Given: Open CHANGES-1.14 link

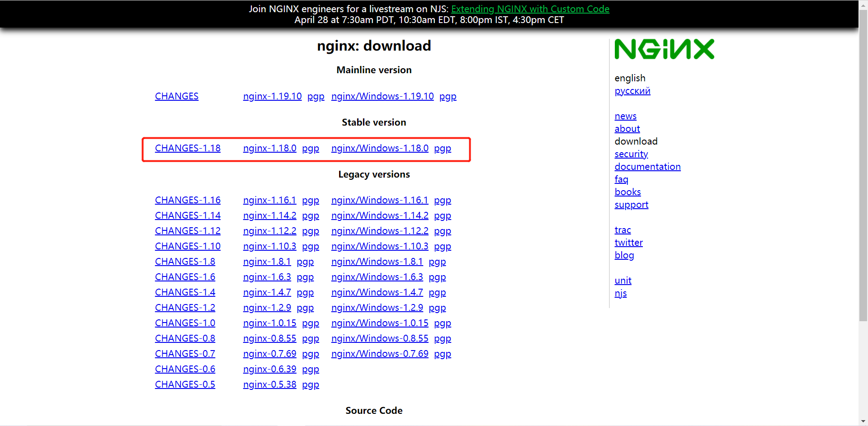Looking at the screenshot, I should pos(188,215).
